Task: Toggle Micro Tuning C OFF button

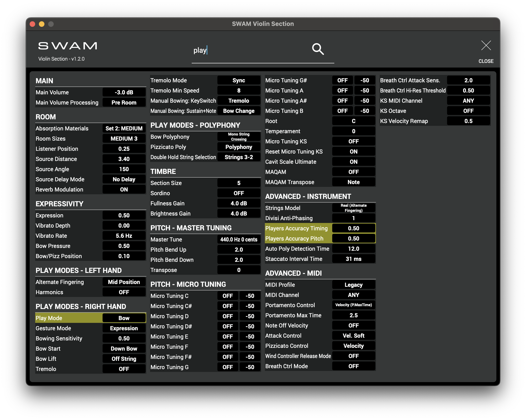Action: click(227, 296)
